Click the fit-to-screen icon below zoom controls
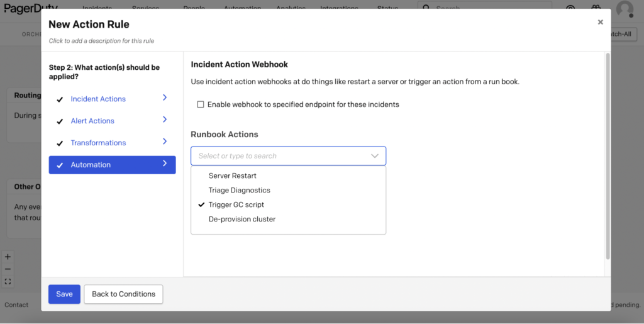 8,281
